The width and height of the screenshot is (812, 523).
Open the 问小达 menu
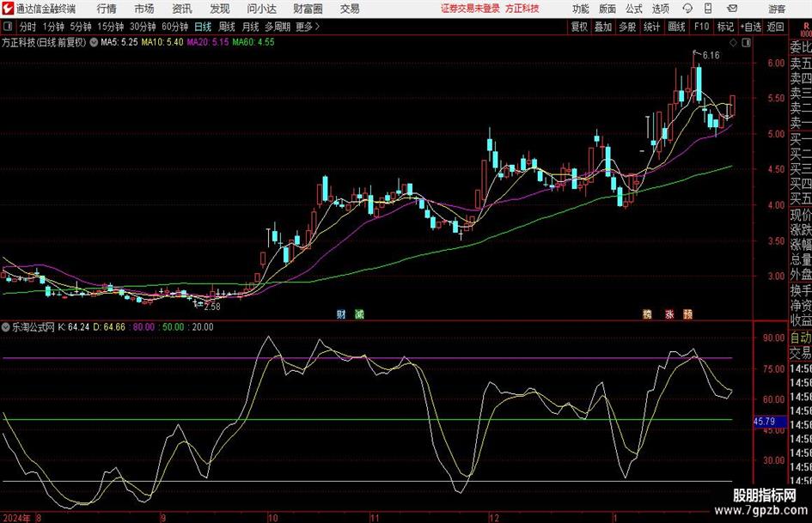click(x=261, y=9)
